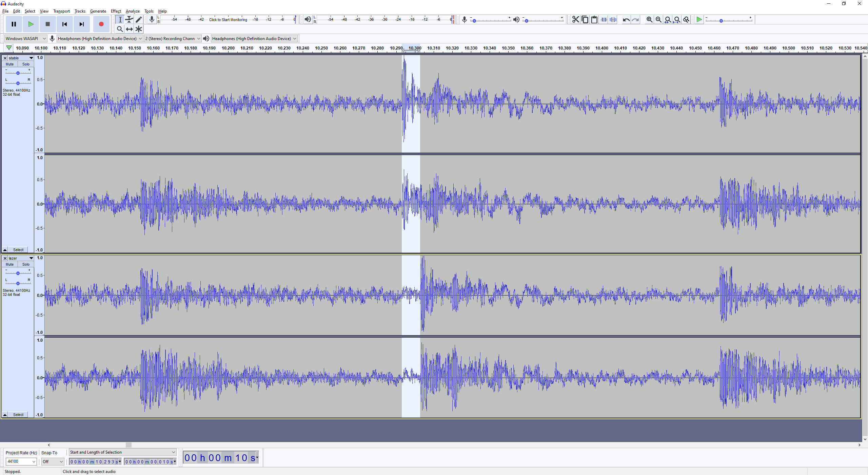Click the Trim audio outside selection icon
This screenshot has width=868, height=475.
[x=604, y=19]
